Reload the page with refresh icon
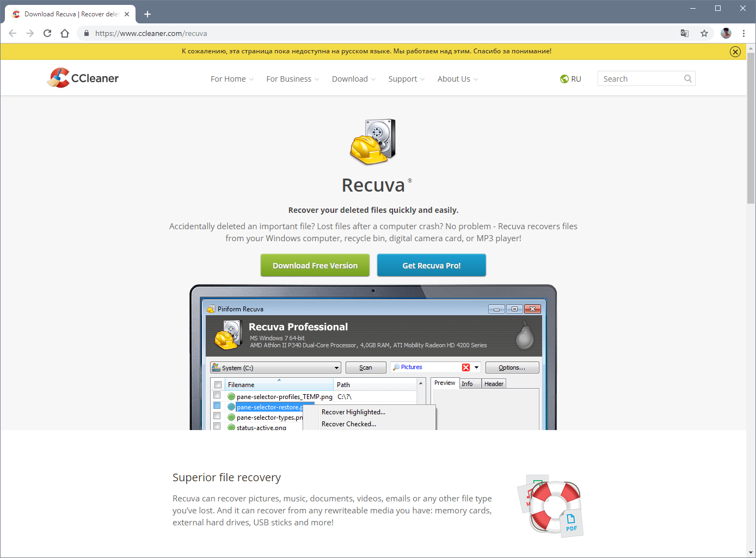 (x=47, y=33)
